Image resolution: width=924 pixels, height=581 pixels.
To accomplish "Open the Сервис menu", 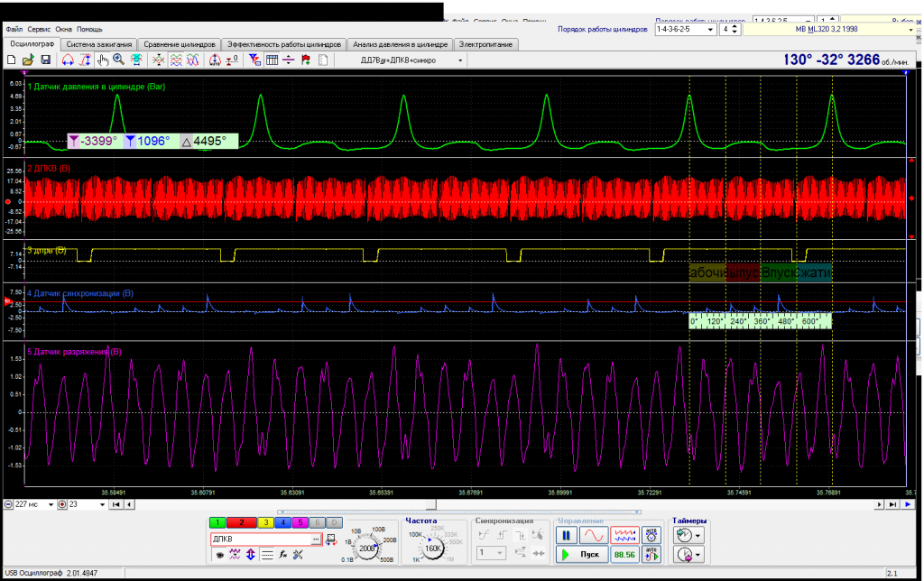I will (39, 29).
